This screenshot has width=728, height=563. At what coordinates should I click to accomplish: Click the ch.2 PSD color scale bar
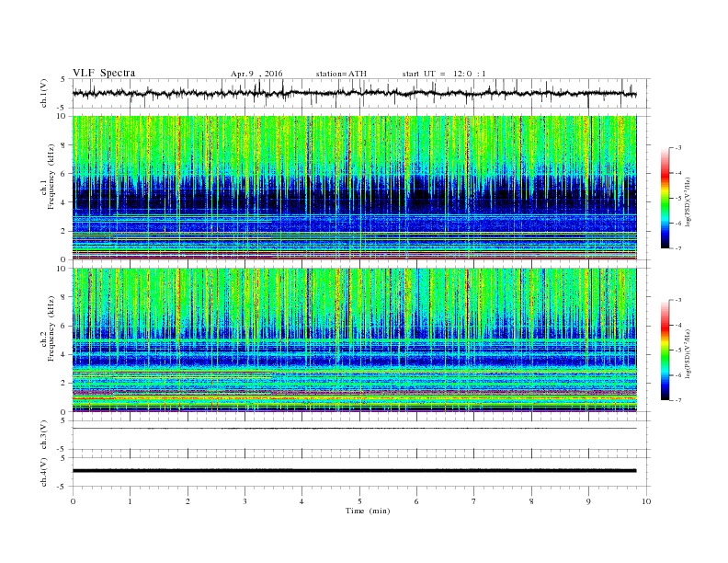coord(665,350)
